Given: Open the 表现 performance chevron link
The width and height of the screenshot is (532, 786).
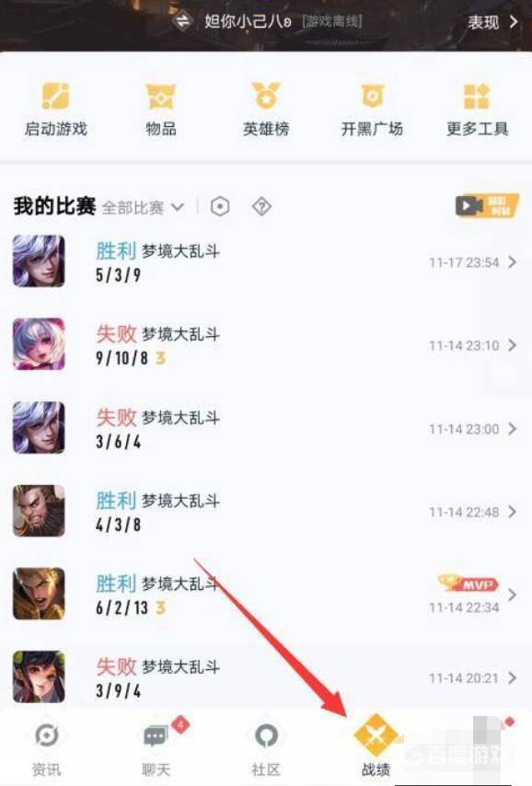Looking at the screenshot, I should [492, 22].
